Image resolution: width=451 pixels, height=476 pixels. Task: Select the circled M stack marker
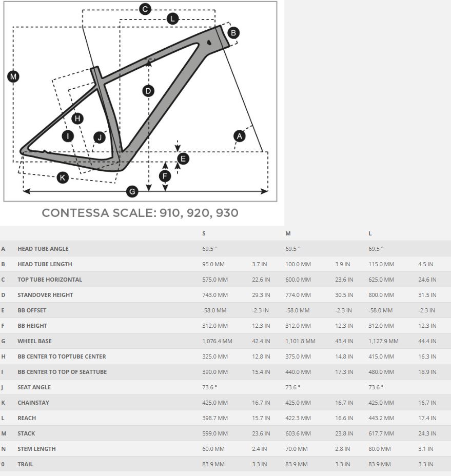pos(13,77)
